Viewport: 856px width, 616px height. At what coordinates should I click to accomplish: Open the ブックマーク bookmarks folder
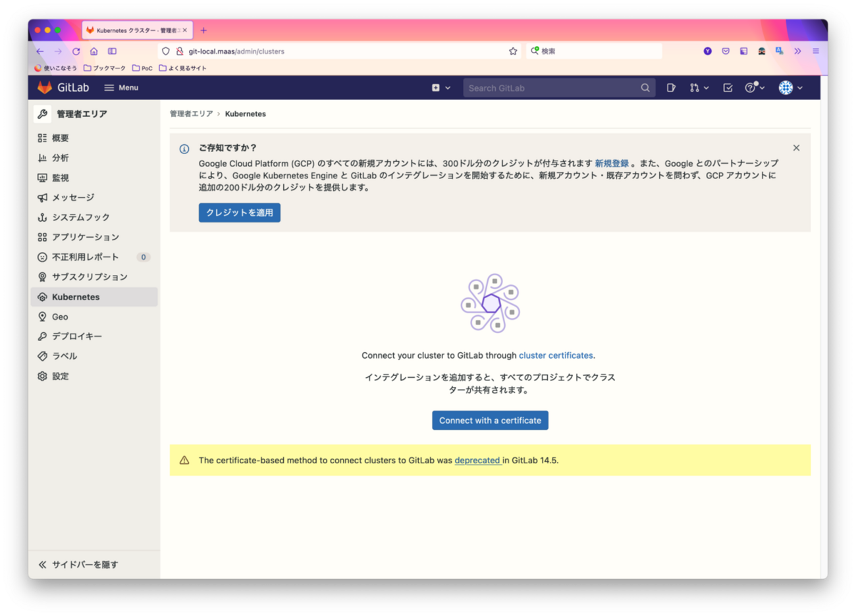105,68
